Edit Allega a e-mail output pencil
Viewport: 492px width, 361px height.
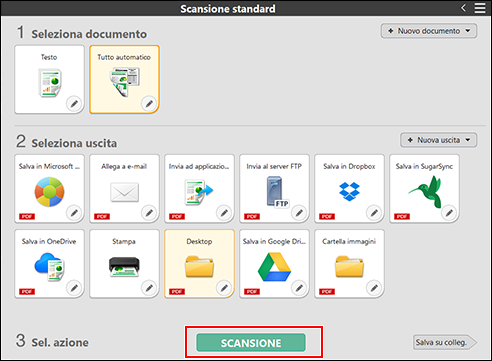pos(149,212)
